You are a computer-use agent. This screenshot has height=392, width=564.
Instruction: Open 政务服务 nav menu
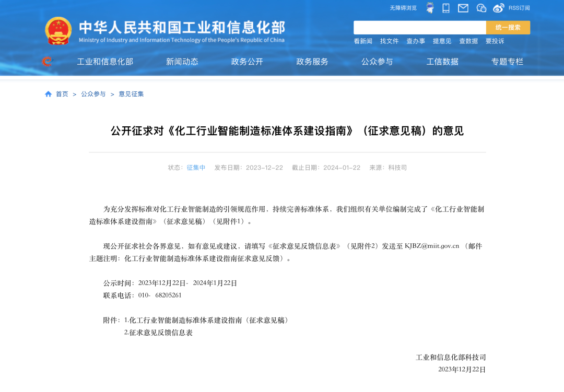coord(312,62)
